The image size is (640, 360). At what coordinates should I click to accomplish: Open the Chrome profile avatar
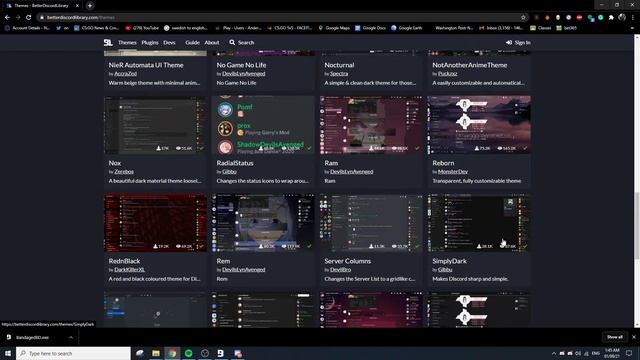pos(622,17)
